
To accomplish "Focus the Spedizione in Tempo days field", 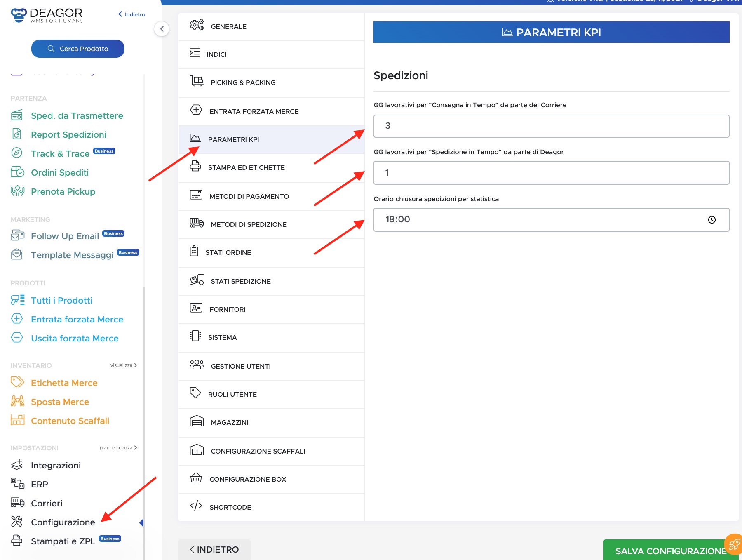I will [x=551, y=173].
